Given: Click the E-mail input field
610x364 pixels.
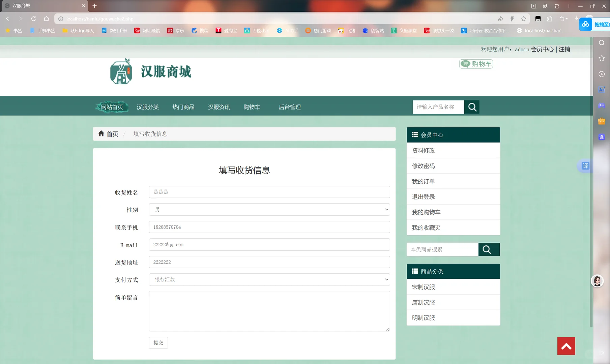Looking at the screenshot, I should (x=269, y=245).
